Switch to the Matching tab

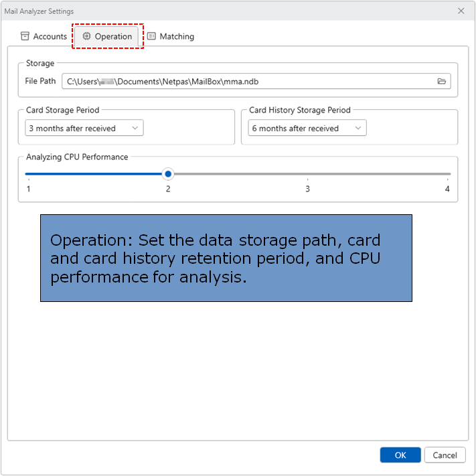[x=171, y=36]
